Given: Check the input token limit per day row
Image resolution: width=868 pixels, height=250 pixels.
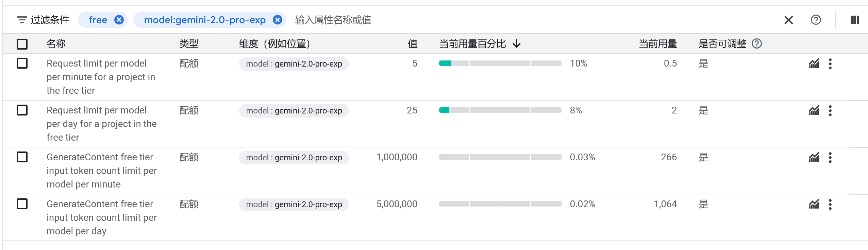Looking at the screenshot, I should point(22,204).
